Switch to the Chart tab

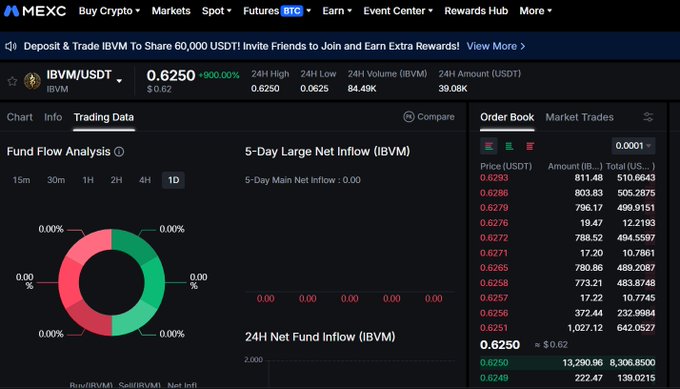[20, 117]
